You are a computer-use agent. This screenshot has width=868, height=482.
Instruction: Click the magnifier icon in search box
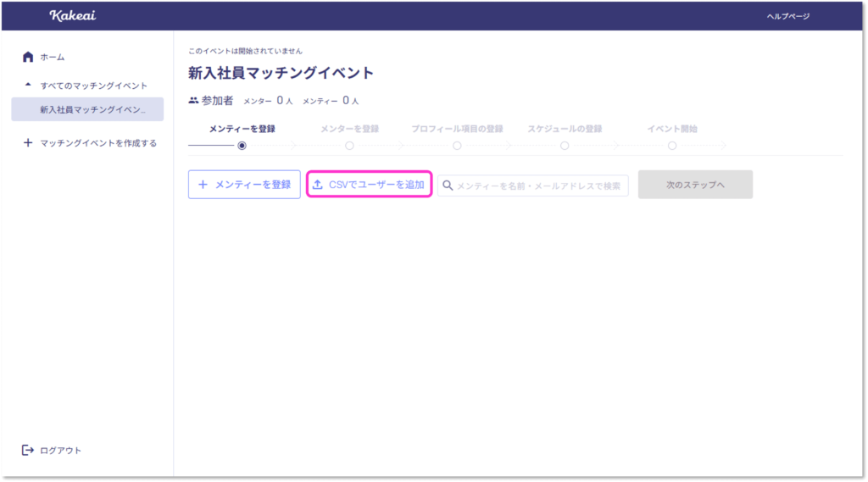pyautogui.click(x=448, y=186)
